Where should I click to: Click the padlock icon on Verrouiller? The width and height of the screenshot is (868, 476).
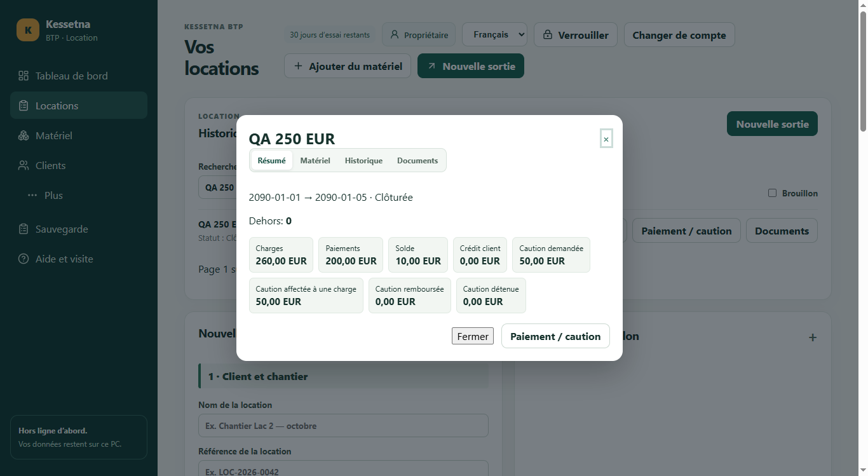coord(548,36)
